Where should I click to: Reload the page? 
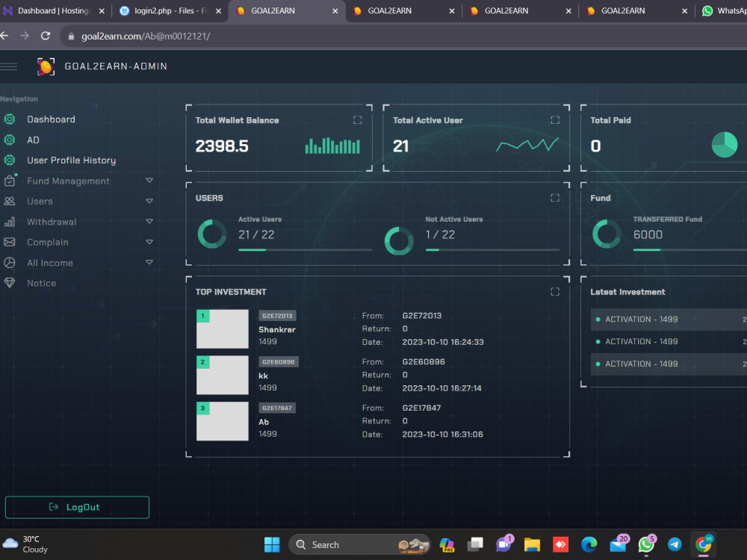pos(46,36)
